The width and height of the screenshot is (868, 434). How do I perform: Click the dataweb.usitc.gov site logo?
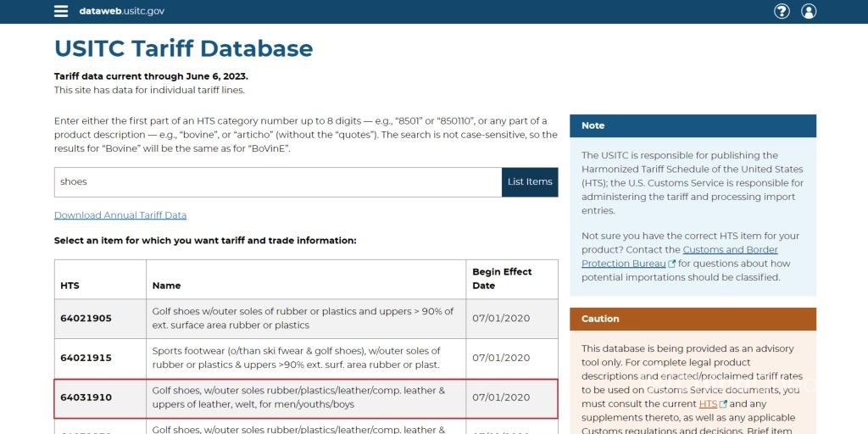(x=122, y=11)
